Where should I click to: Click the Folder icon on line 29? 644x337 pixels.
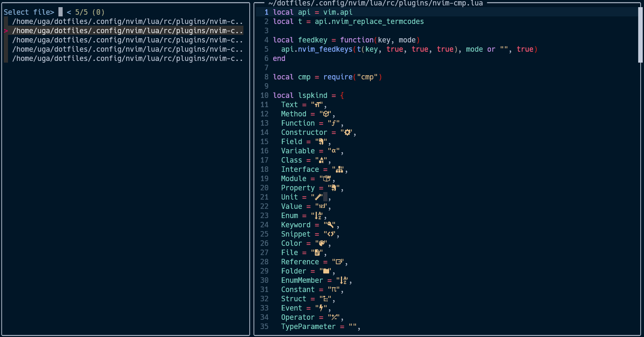tap(326, 271)
